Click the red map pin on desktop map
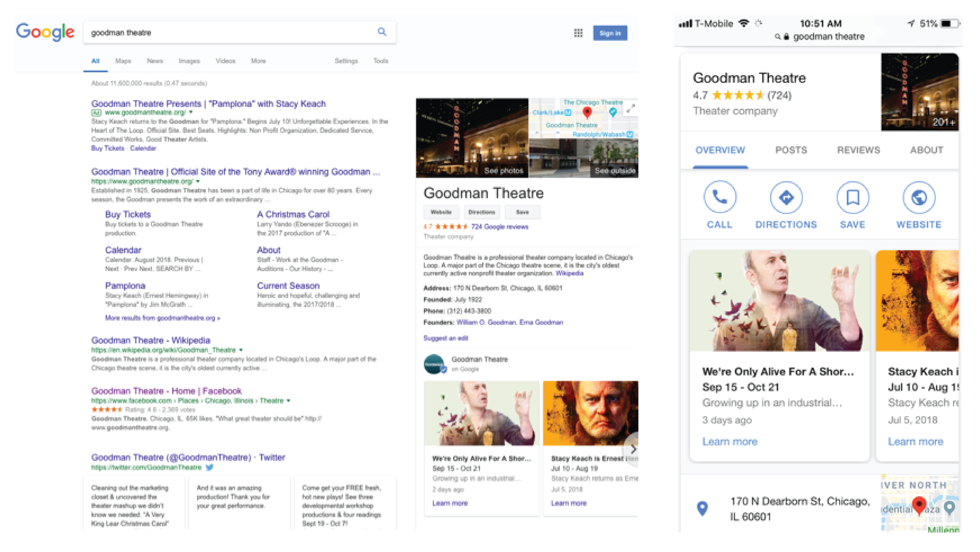 click(587, 112)
